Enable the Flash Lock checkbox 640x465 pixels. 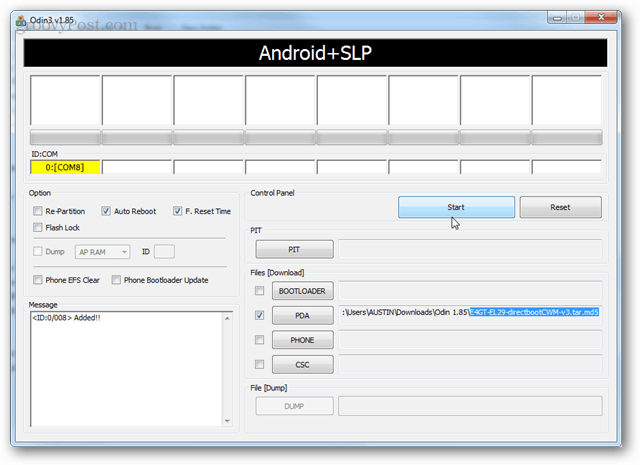38,227
